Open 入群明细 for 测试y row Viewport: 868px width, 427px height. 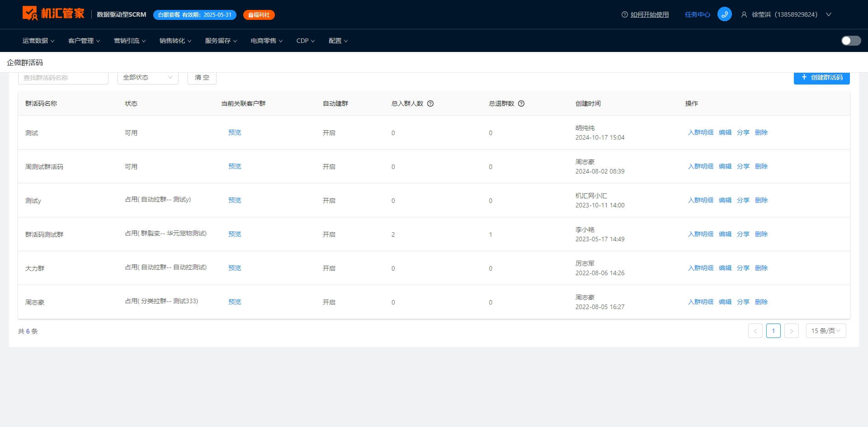point(700,200)
